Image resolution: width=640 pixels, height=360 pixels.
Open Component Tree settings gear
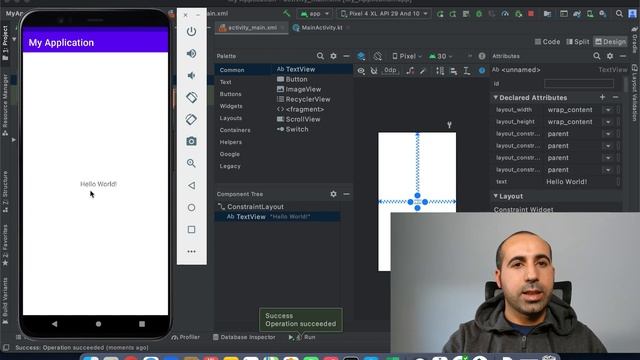coord(333,194)
